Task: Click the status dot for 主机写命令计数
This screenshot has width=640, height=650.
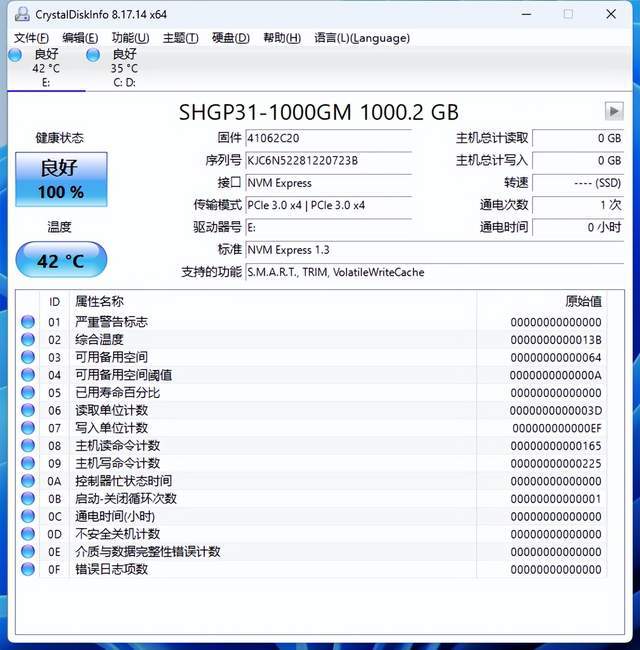Action: point(28,463)
